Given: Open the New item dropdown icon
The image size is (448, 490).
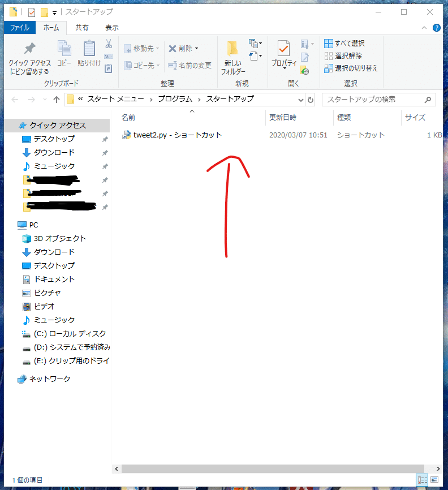Looking at the screenshot, I should pos(255,44).
